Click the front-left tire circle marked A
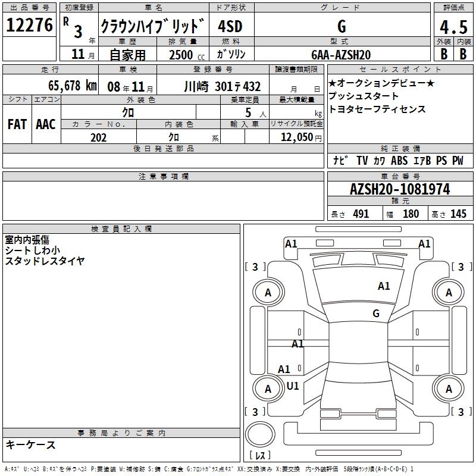The width and height of the screenshot is (476, 476). [268, 293]
